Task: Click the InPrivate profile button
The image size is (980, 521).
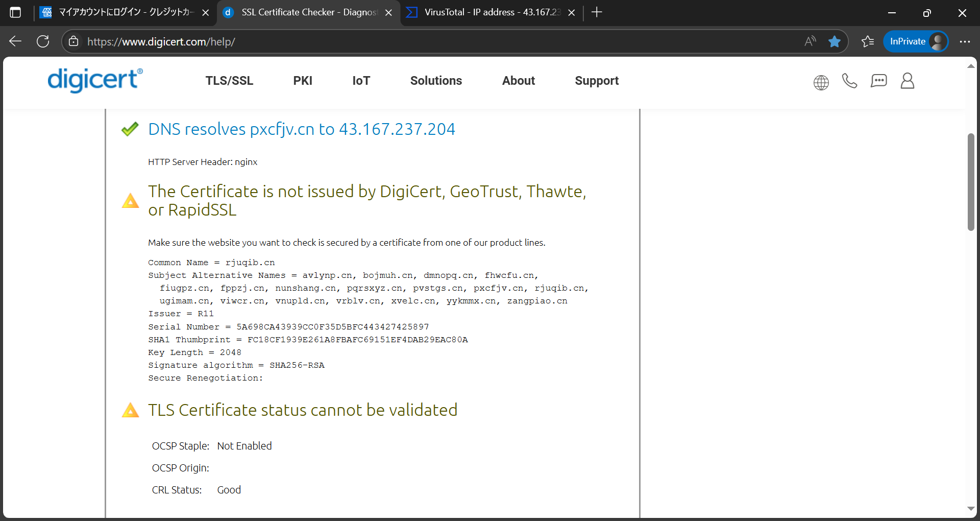Action: [916, 41]
